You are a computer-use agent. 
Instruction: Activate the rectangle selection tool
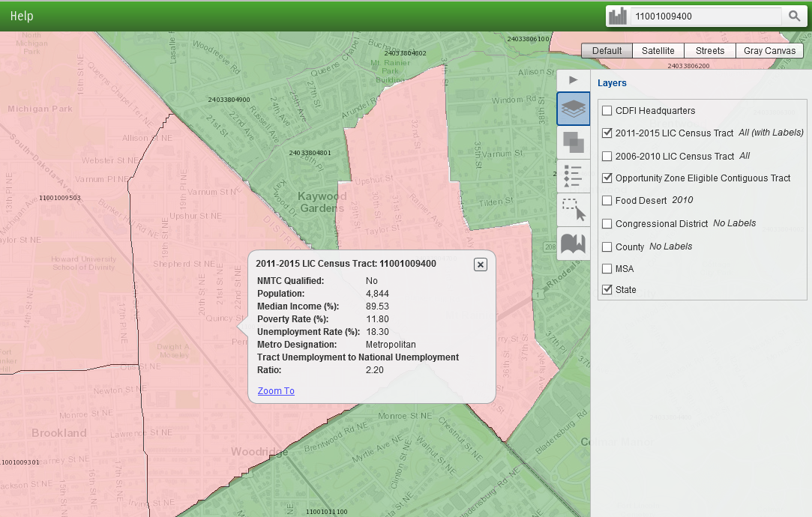(x=574, y=210)
